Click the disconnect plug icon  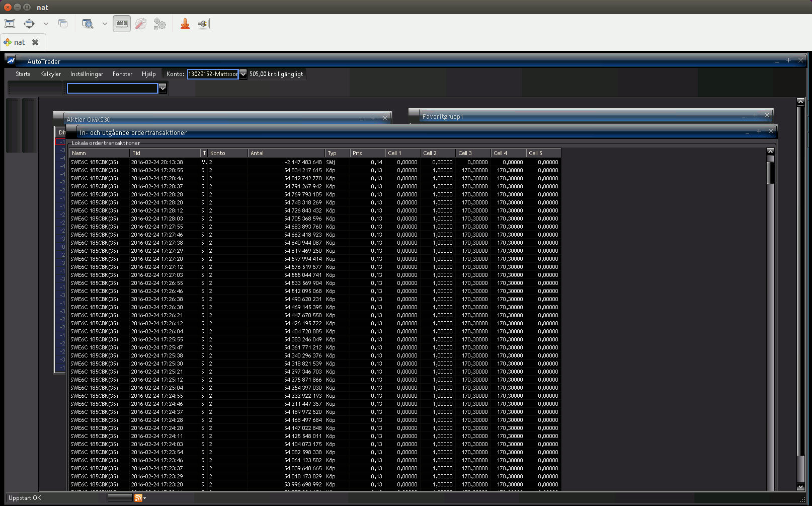click(x=203, y=24)
